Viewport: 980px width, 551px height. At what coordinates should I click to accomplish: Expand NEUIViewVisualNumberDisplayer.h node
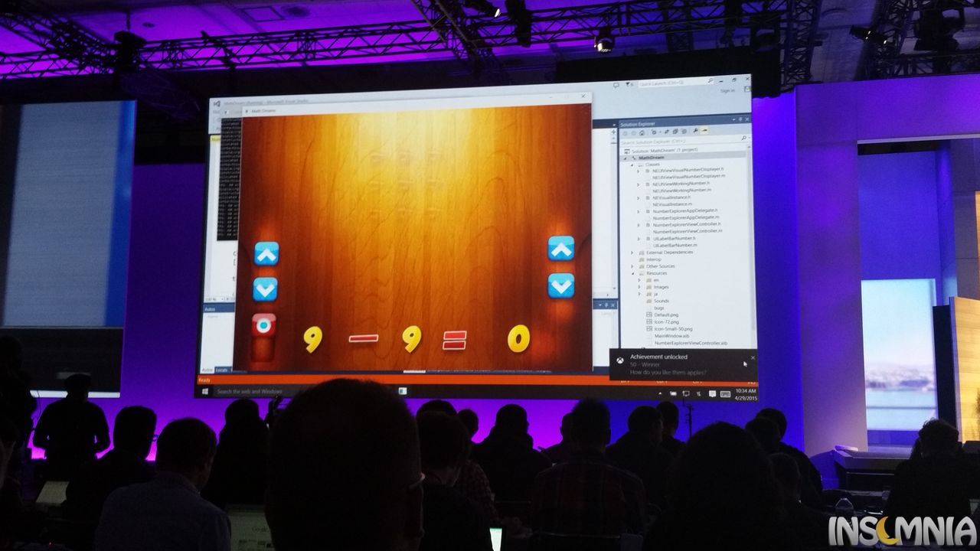pos(638,171)
